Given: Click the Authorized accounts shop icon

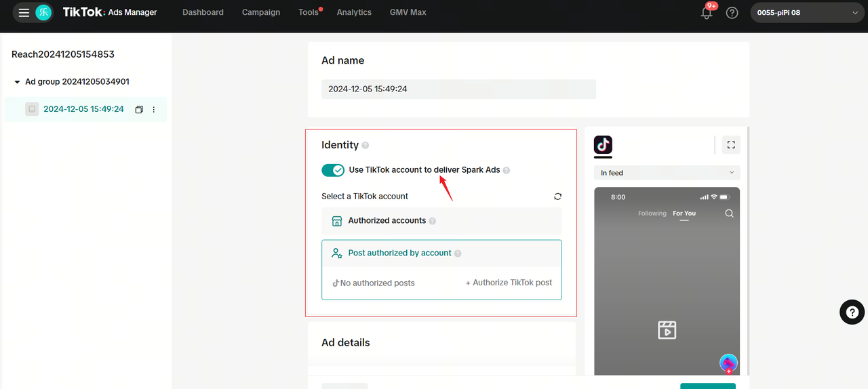Looking at the screenshot, I should point(337,221).
